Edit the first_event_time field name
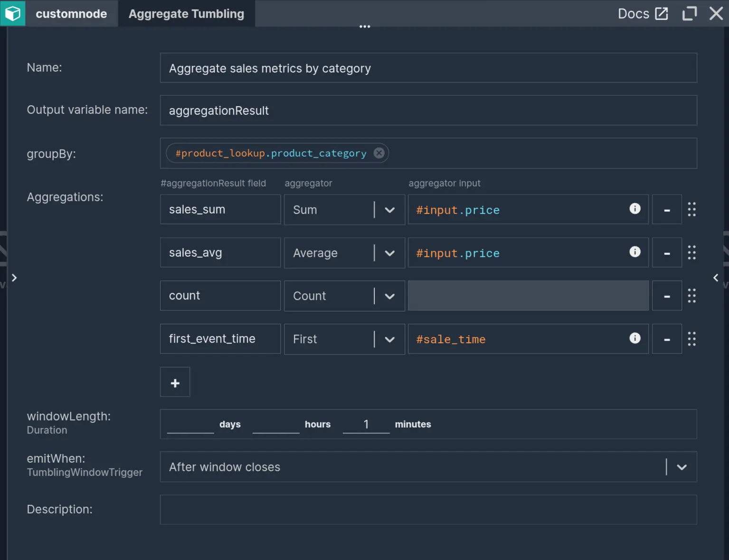Viewport: 729px width, 560px height. 220,339
